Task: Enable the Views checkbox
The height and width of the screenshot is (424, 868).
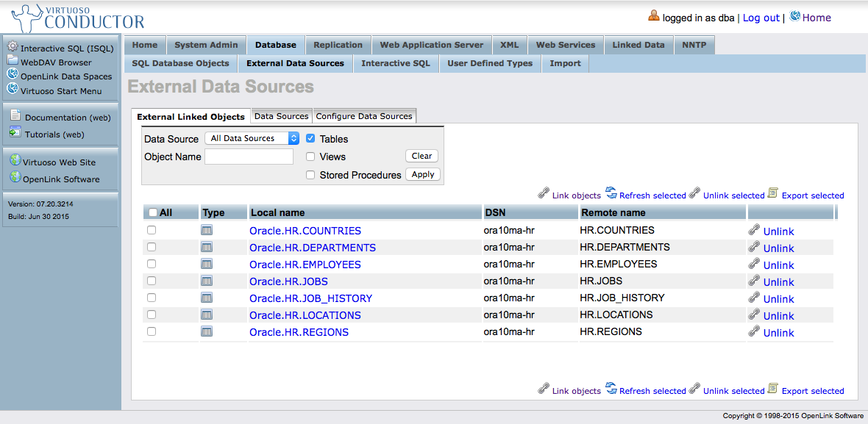Action: click(310, 157)
